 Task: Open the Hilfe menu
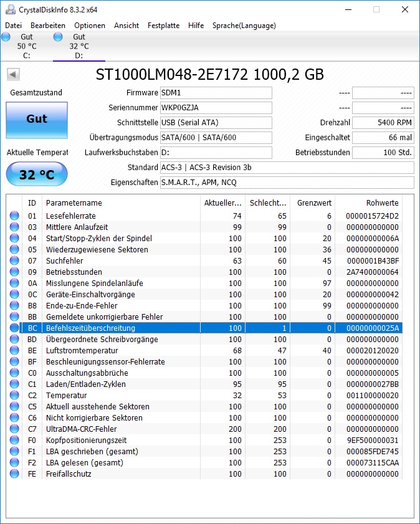click(x=196, y=26)
